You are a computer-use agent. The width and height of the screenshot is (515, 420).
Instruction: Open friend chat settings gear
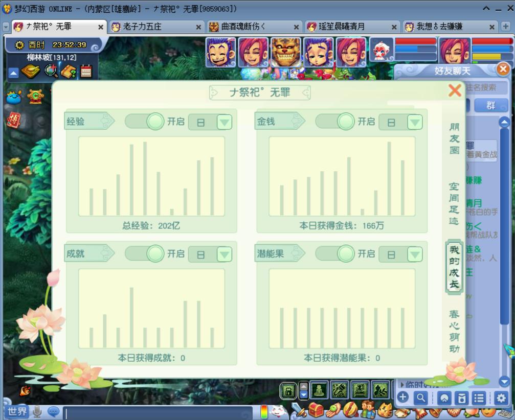501,398
